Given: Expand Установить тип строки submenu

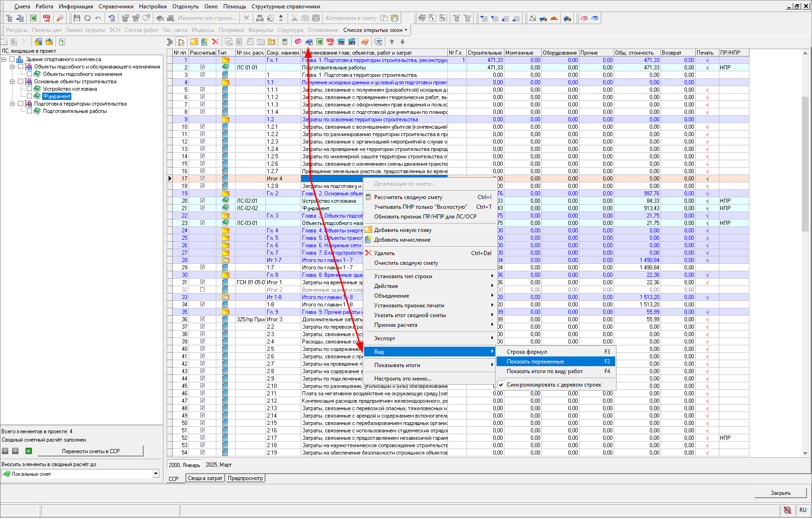Looking at the screenshot, I should [x=429, y=276].
